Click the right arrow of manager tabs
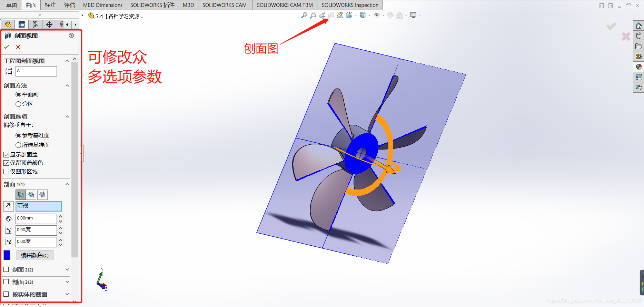This screenshot has height=307, width=644. (75, 24)
